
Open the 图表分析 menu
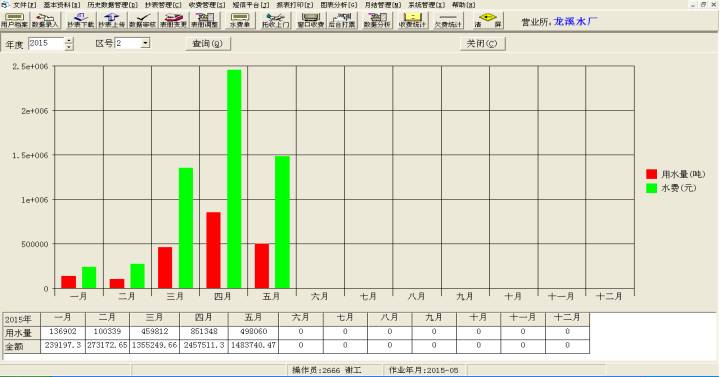pyautogui.click(x=339, y=5)
